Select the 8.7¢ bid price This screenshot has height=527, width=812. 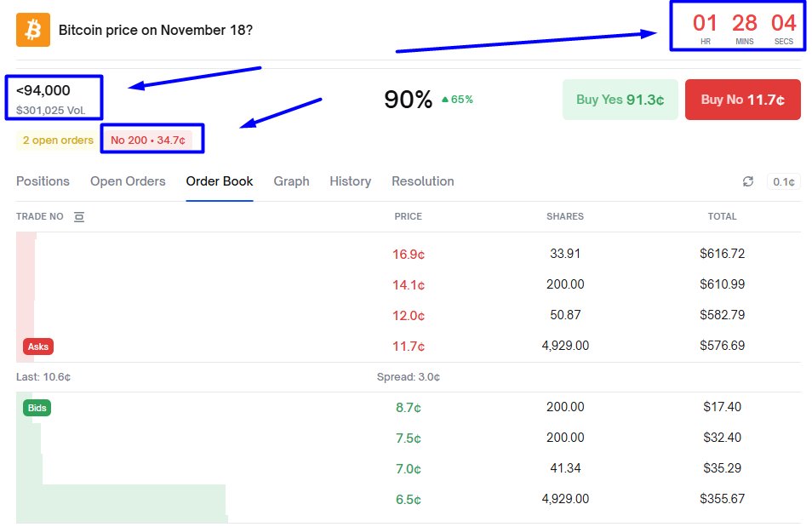[408, 408]
